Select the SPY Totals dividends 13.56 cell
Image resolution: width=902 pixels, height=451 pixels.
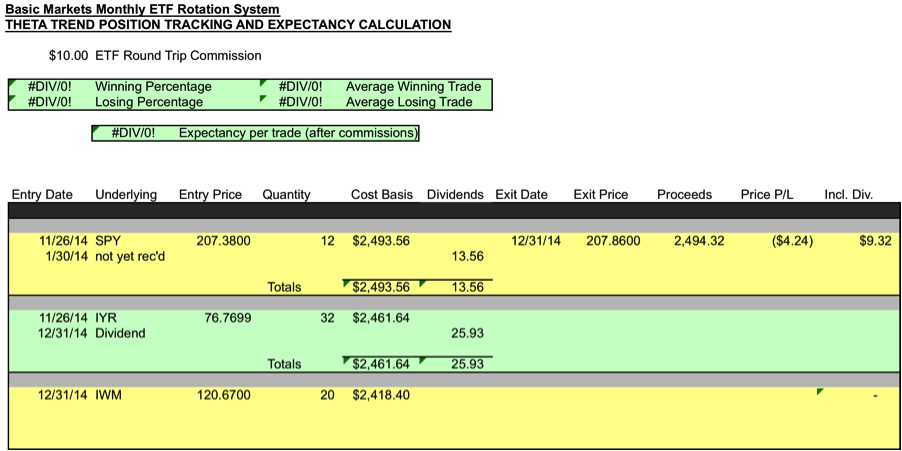tap(467, 287)
